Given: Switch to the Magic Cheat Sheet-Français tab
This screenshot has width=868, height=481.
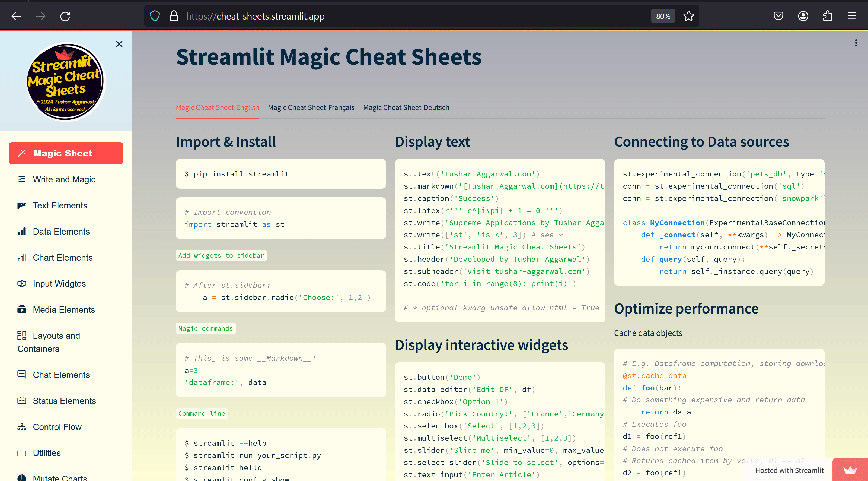Looking at the screenshot, I should point(311,107).
